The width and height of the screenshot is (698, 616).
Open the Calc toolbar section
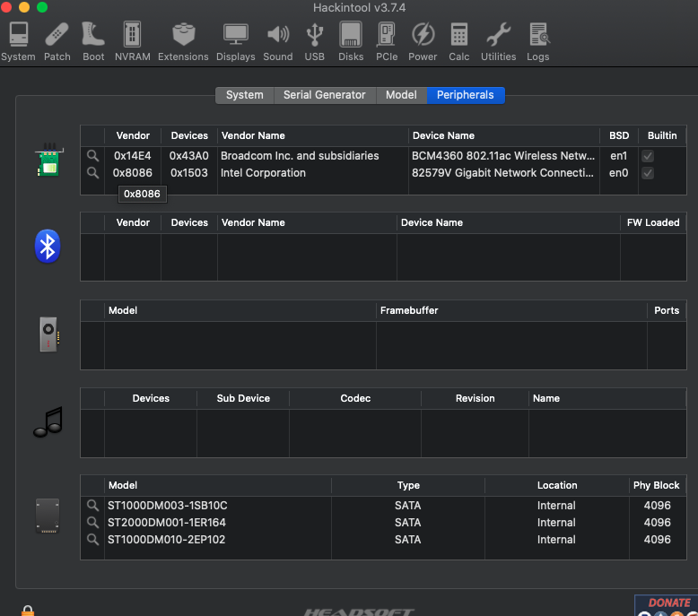(x=459, y=42)
